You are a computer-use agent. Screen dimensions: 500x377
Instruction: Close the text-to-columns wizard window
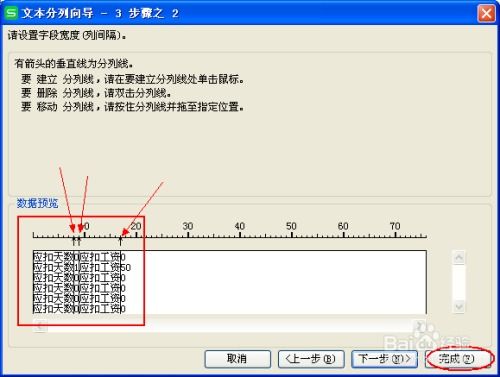tap(486, 14)
